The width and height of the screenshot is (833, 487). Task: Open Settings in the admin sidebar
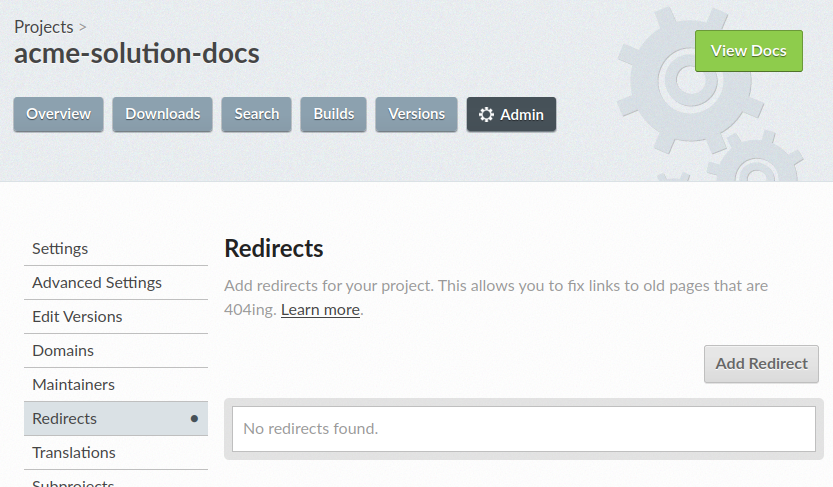tap(60, 249)
